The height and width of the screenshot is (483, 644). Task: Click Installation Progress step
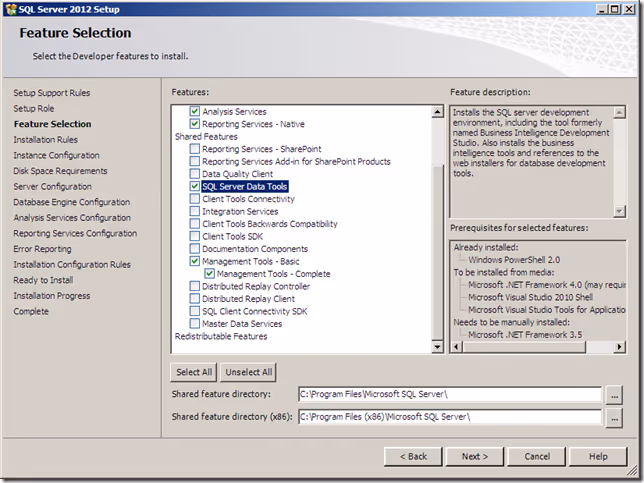point(52,296)
